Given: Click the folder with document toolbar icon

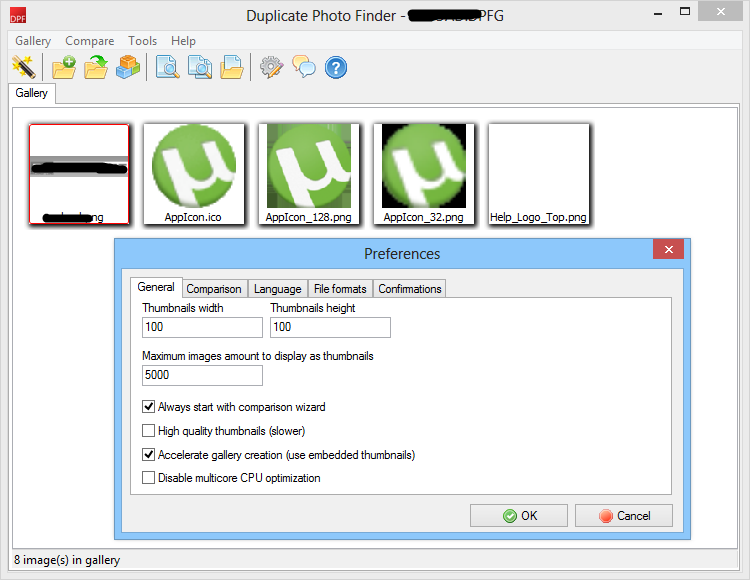Looking at the screenshot, I should [232, 67].
